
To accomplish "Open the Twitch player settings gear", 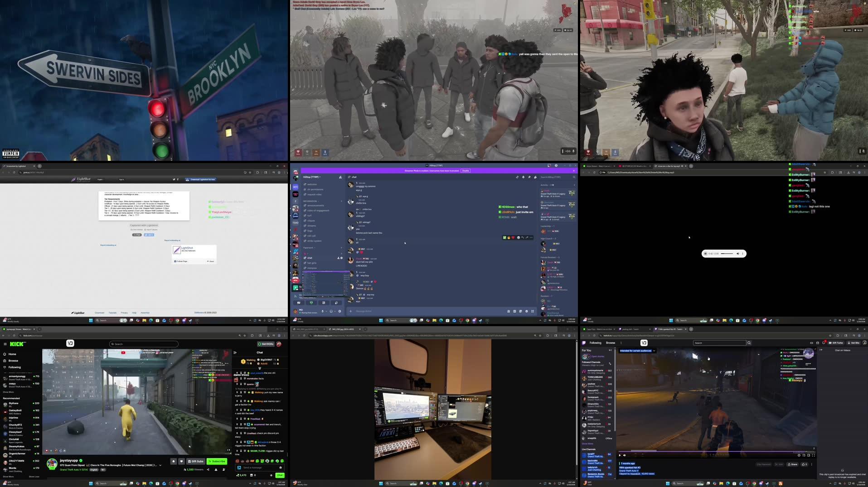I will tap(799, 456).
